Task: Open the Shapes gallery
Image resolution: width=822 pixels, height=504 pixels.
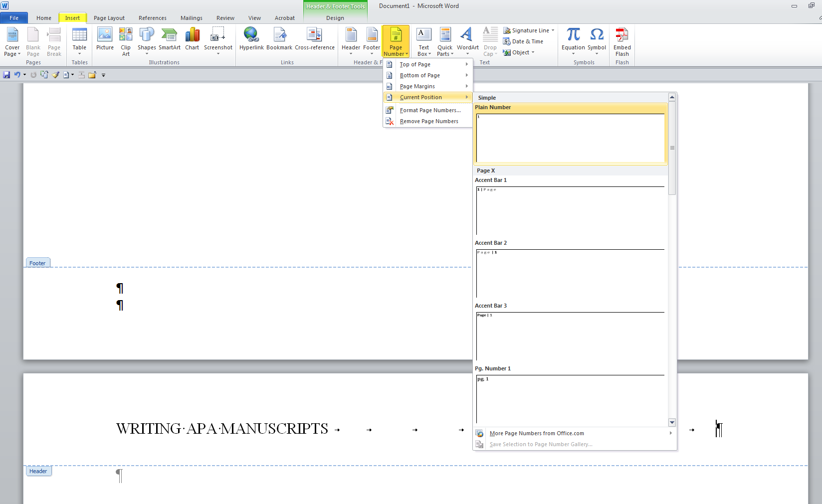Action: (x=147, y=42)
